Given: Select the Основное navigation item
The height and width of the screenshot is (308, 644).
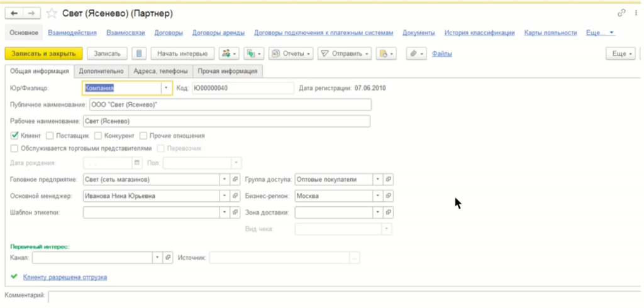Looking at the screenshot, I should pyautogui.click(x=24, y=33).
